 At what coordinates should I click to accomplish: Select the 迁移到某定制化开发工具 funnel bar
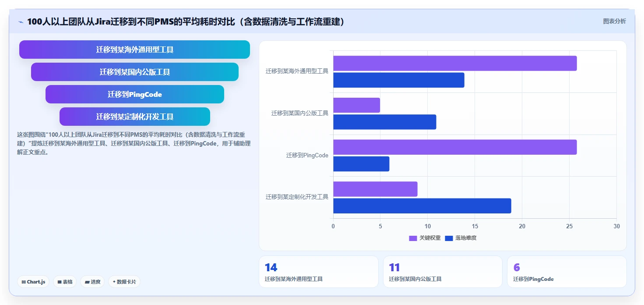(135, 117)
